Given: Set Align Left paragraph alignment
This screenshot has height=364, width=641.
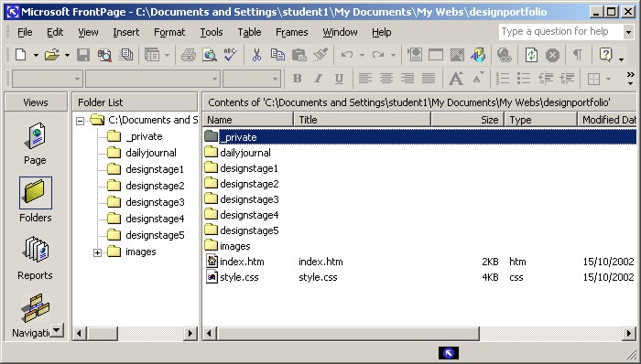Looking at the screenshot, I should pos(365,79).
